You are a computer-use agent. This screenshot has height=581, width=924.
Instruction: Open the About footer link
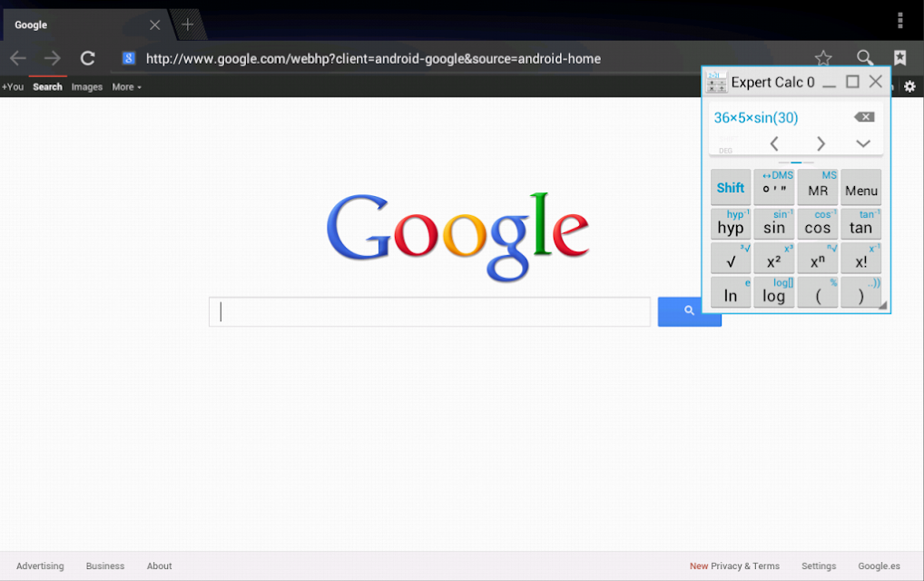tap(159, 566)
